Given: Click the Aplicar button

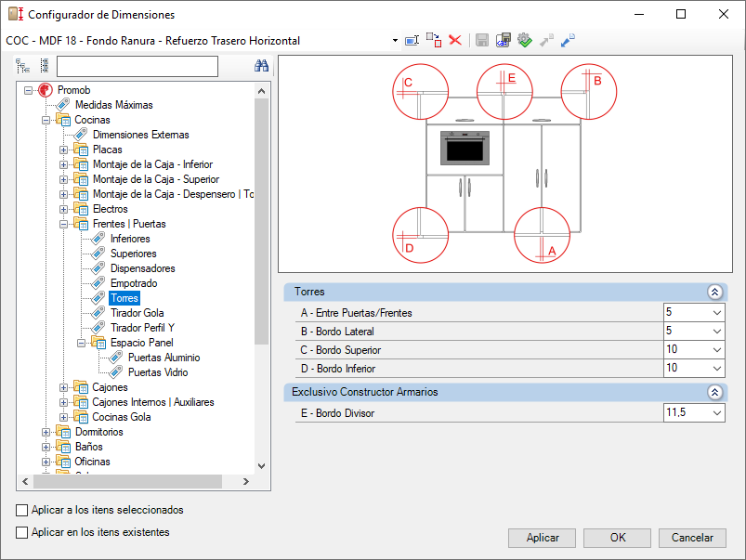Looking at the screenshot, I should (x=542, y=538).
